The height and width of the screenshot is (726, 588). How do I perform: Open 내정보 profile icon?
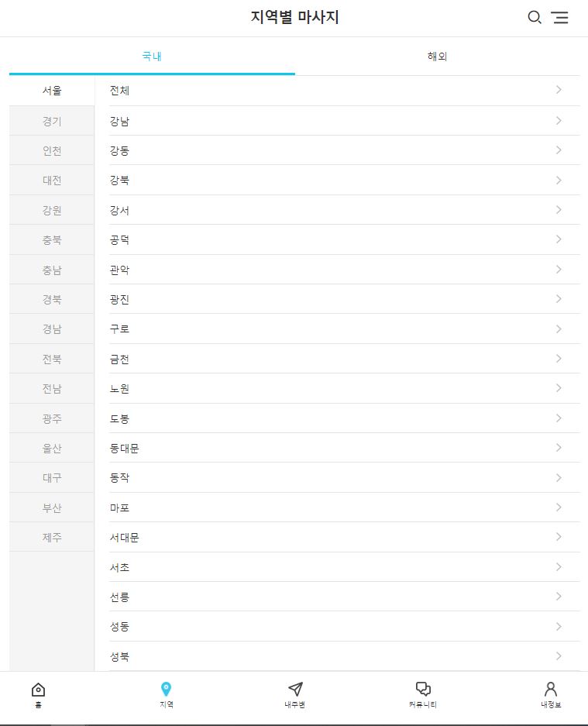pyautogui.click(x=551, y=689)
